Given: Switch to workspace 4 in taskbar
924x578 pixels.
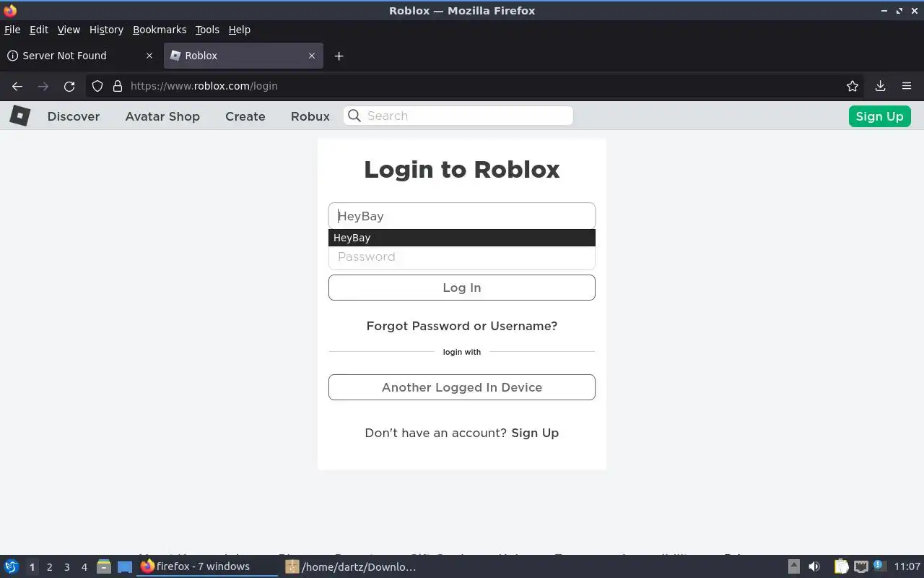Looking at the screenshot, I should tap(84, 567).
